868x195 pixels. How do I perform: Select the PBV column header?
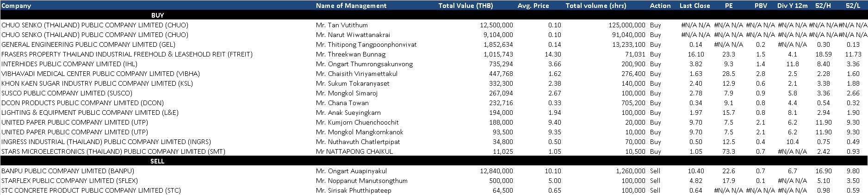click(x=761, y=6)
